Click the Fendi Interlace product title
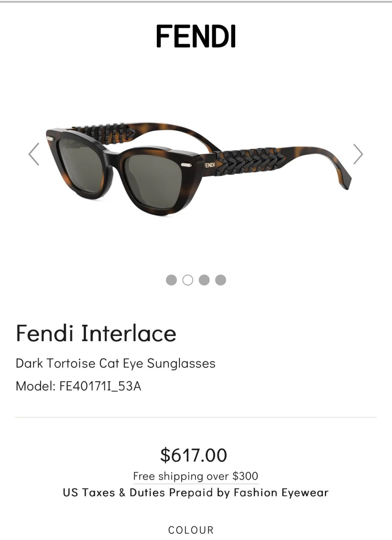This screenshot has height=540, width=392. (96, 333)
